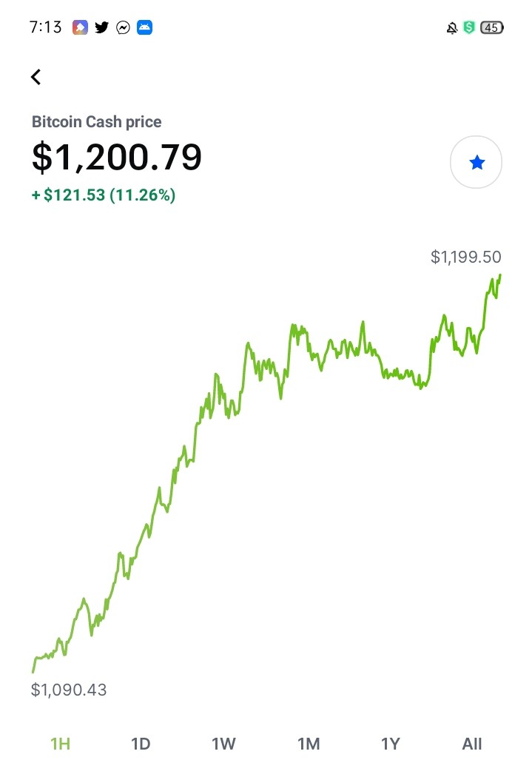Tap the green shield status icon
Viewport: 532px width, 774px height.
469,27
